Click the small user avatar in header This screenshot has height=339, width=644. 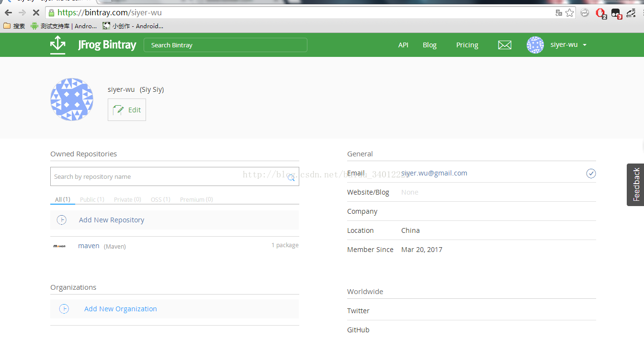[535, 45]
